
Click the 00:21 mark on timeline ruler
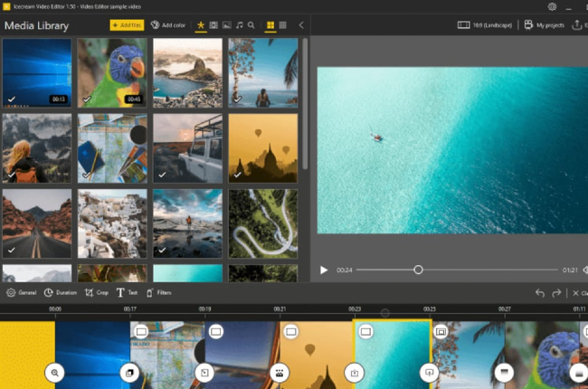click(280, 309)
